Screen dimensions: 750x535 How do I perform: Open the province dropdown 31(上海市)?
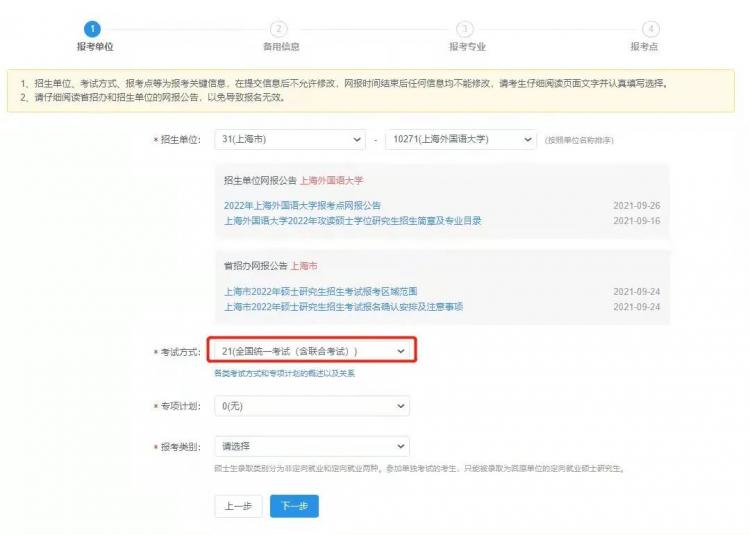[x=290, y=139]
